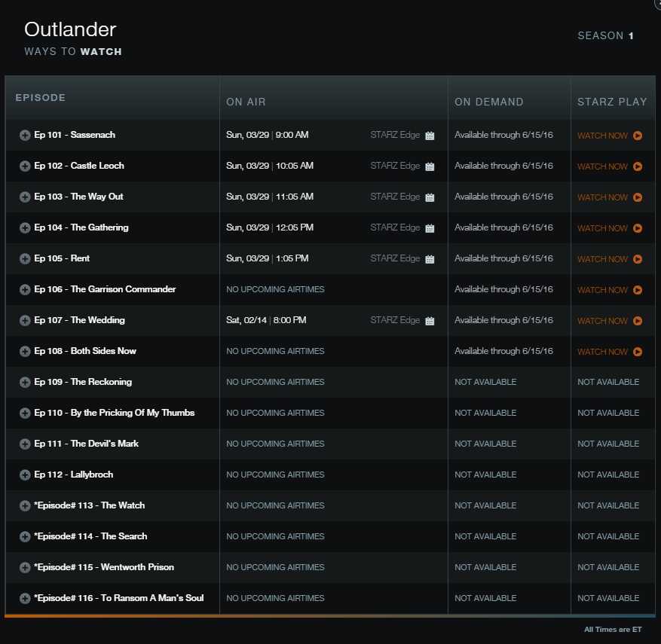Expand Ep 101 - Sassenach plus icon
The image size is (661, 644).
25,135
